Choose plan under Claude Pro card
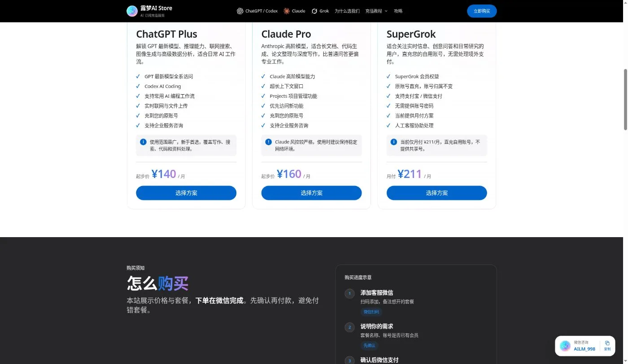Screen dimensions: 628x364 pos(311,193)
